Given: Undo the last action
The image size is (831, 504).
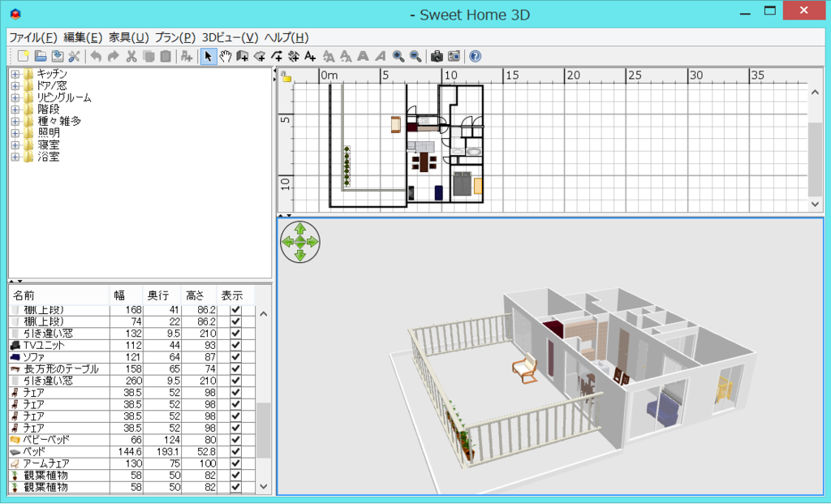Looking at the screenshot, I should [96, 56].
